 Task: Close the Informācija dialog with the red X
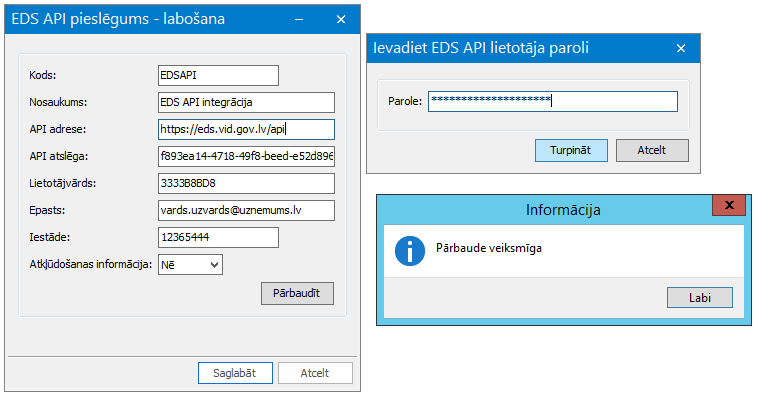729,205
